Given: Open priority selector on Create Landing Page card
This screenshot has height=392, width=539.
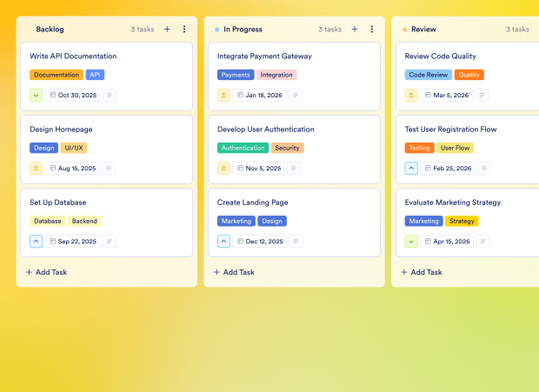Looking at the screenshot, I should 224,242.
